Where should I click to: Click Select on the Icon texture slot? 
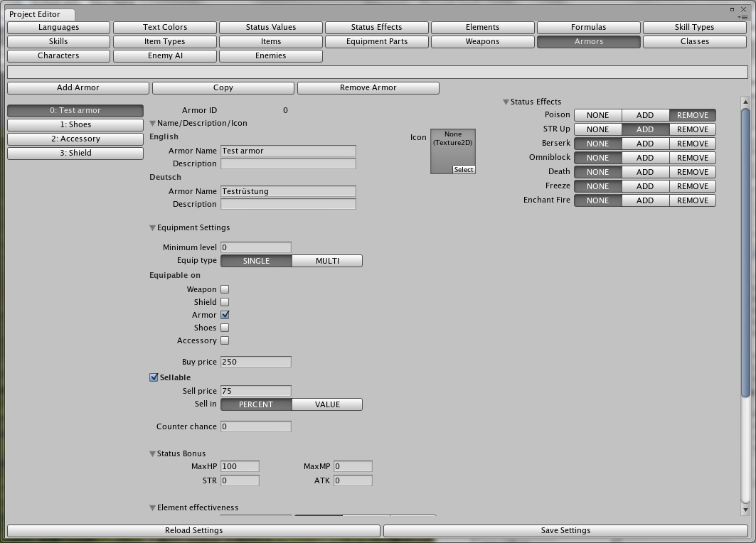pyautogui.click(x=464, y=170)
